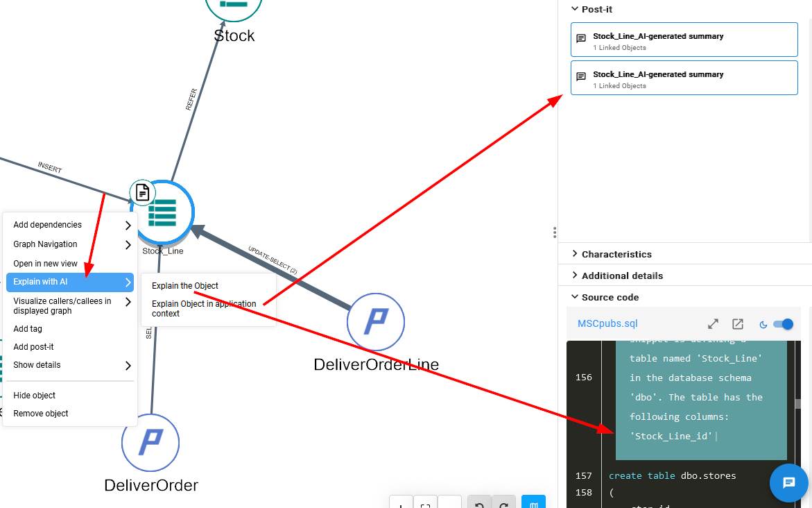Open source code in new window
This screenshot has height=508, width=812.
pos(738,324)
